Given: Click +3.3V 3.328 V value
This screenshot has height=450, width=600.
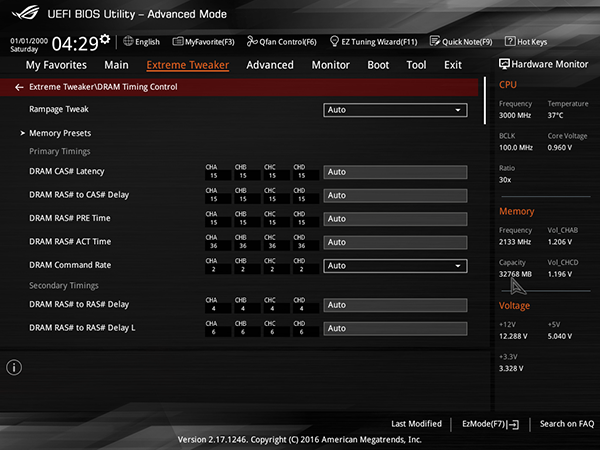Looking at the screenshot, I should [511, 368].
